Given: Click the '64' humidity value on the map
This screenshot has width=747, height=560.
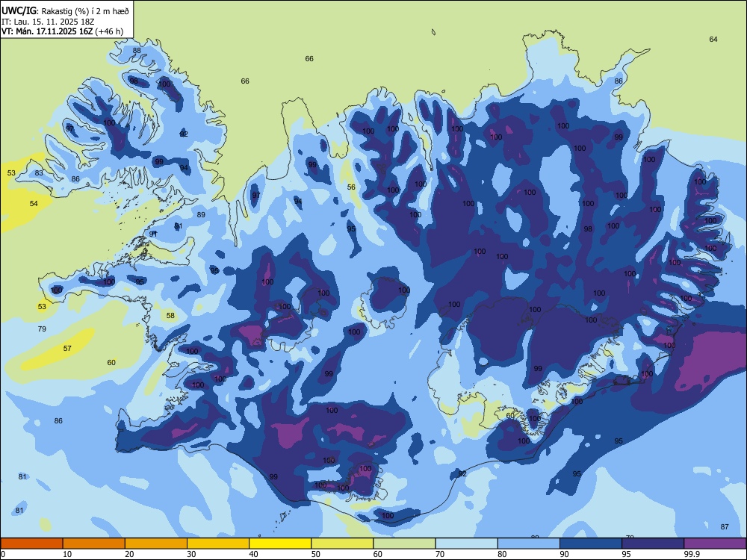Looking at the screenshot, I should 713,39.
